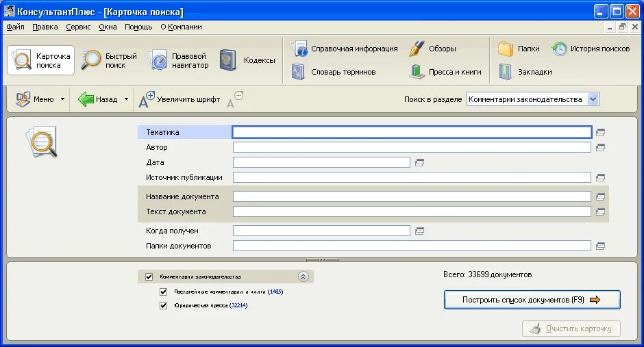The height and width of the screenshot is (347, 644).
Task: Open the Кодексы section
Action: (x=247, y=60)
